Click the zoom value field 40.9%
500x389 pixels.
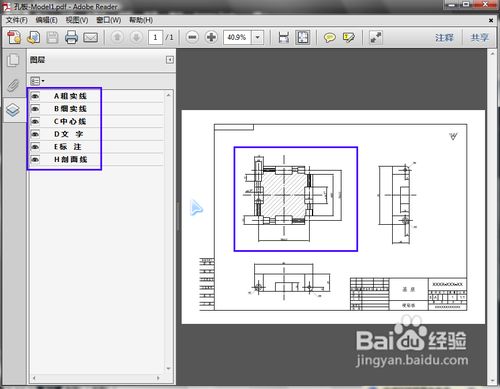[x=238, y=37]
